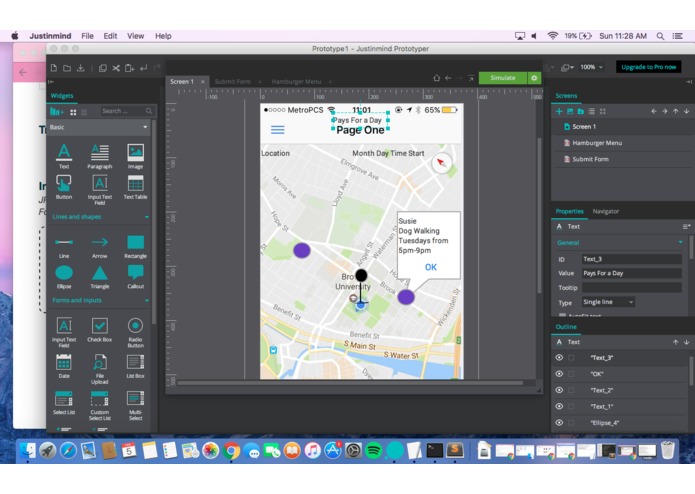Select the Rectangle shape widget

135,247
